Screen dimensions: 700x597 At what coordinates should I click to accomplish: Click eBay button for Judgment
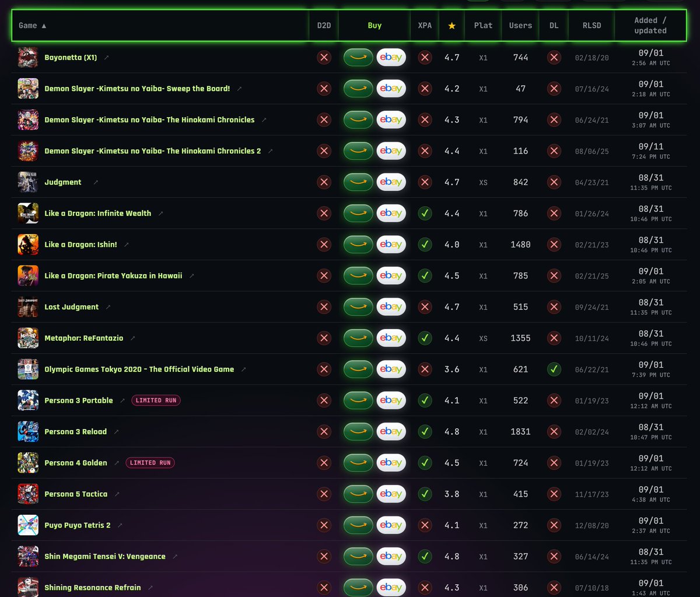coord(391,182)
